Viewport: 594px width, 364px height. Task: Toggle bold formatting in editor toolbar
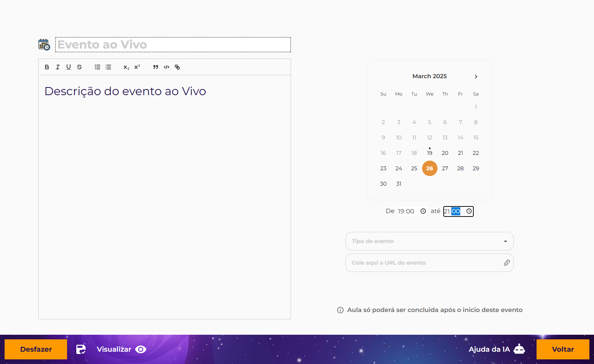[47, 67]
